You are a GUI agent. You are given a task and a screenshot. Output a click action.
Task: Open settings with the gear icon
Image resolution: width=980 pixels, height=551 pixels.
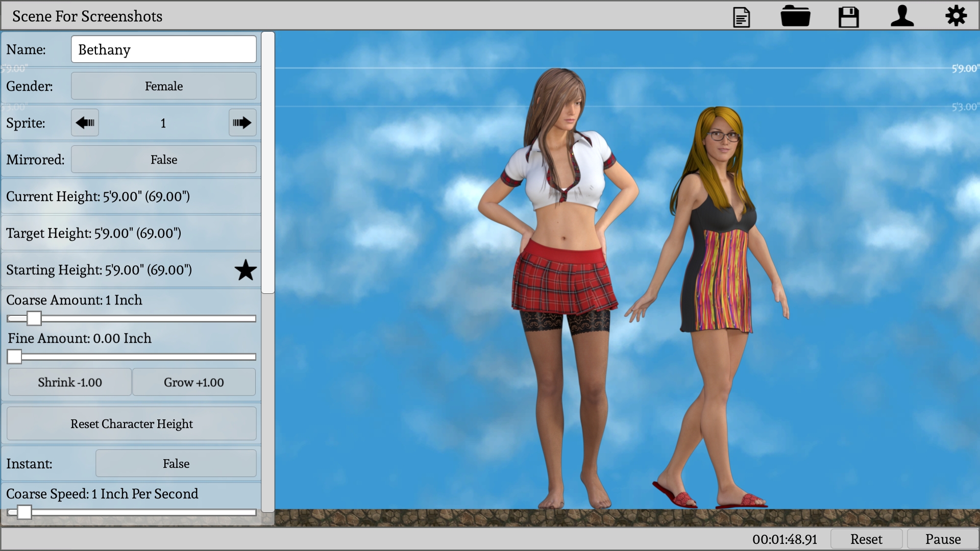pyautogui.click(x=957, y=16)
